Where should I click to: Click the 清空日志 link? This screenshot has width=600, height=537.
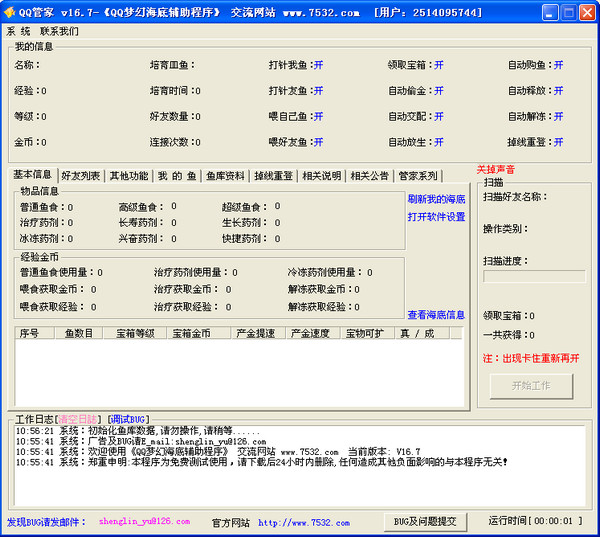point(77,419)
